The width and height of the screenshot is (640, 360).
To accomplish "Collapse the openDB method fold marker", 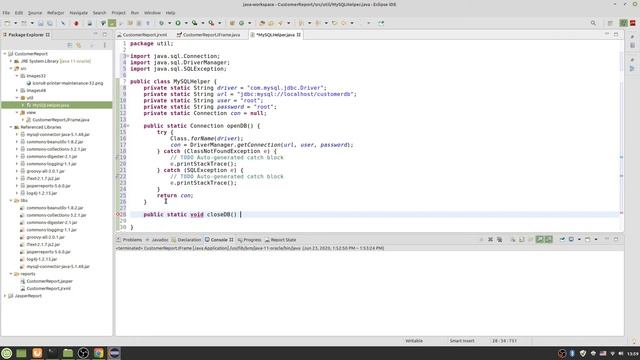I will pyautogui.click(x=128, y=126).
